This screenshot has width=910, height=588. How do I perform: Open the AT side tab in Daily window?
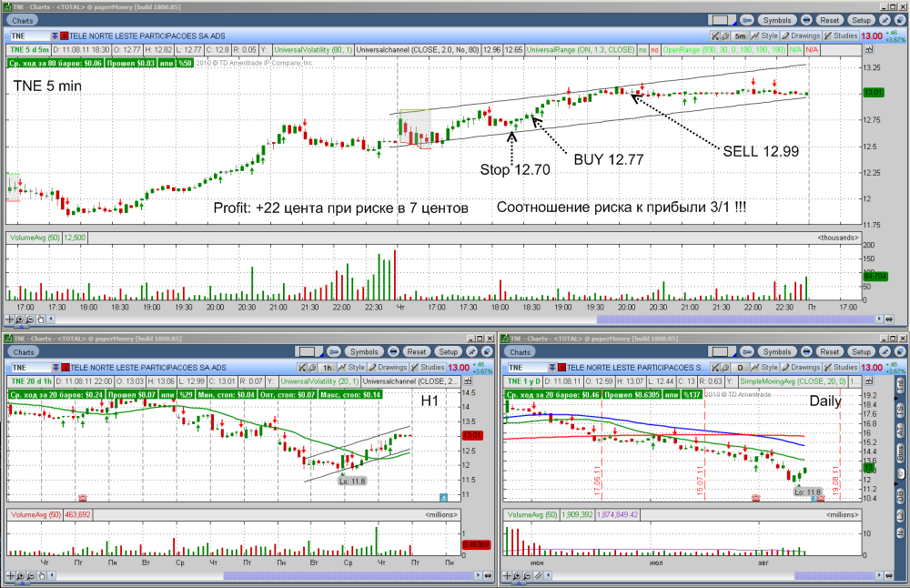pos(901,431)
